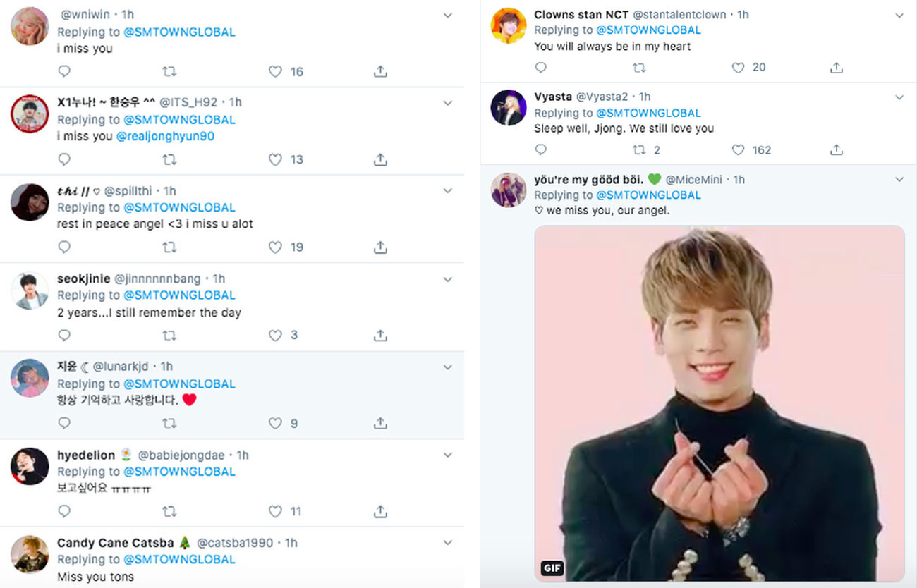Retweet Vyasta's "Sleep well, Jjong" tweet
This screenshot has width=917, height=588.
tap(639, 149)
